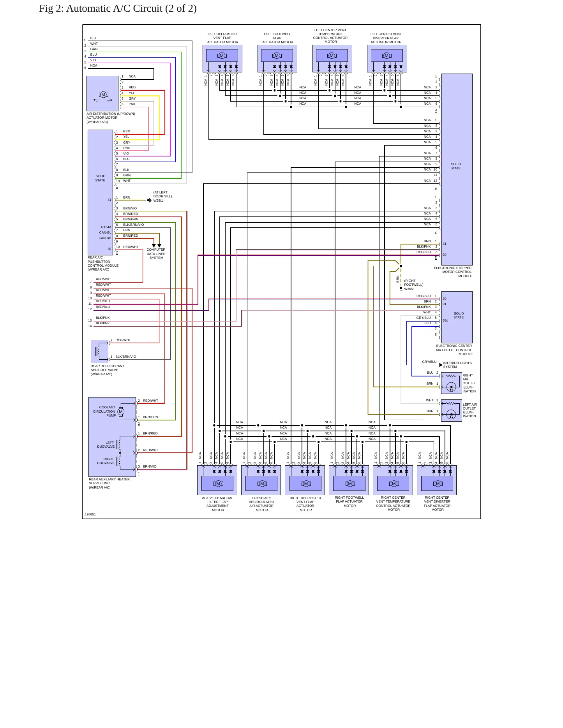
Task: Click the 'RIGHT CENTER VENT DIVERTER FLAP ACTUATOR MOTOR' label
Action: pos(437,503)
